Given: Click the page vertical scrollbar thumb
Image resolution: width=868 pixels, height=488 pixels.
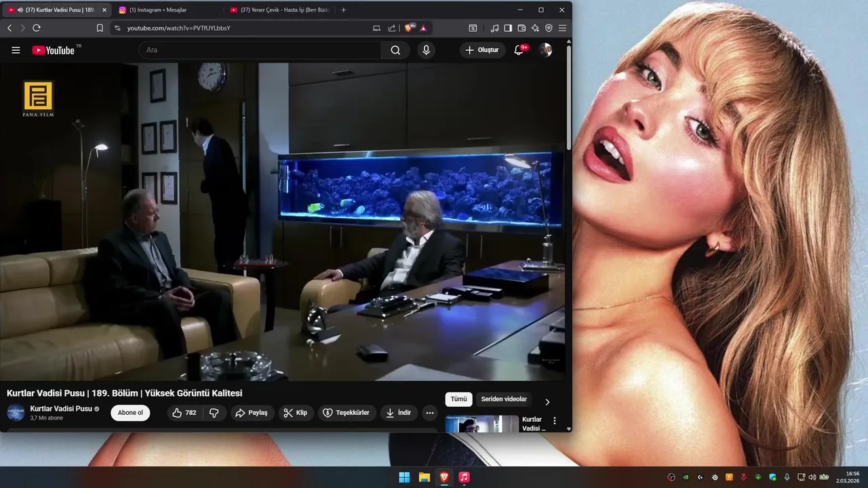Looking at the screenshot, I should tap(569, 98).
